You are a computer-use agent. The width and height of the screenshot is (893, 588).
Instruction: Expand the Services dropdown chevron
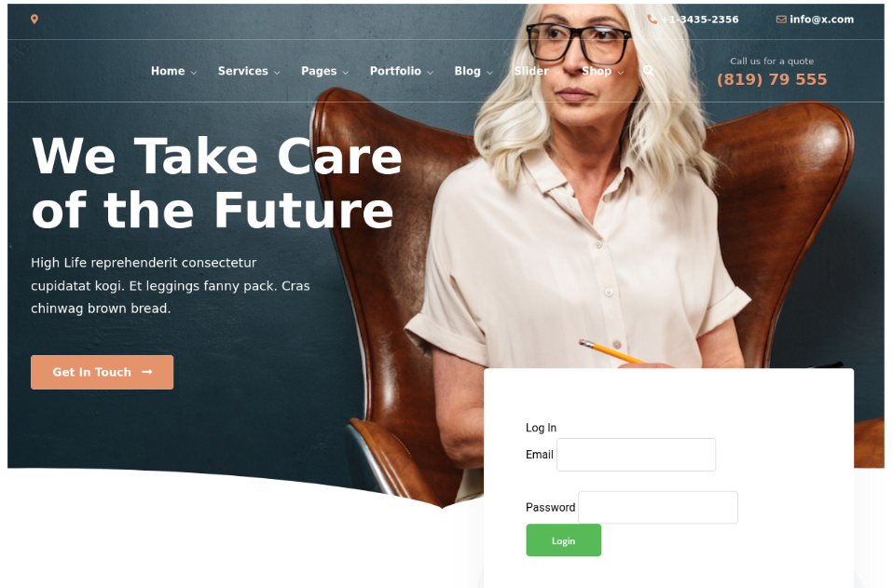click(x=277, y=73)
